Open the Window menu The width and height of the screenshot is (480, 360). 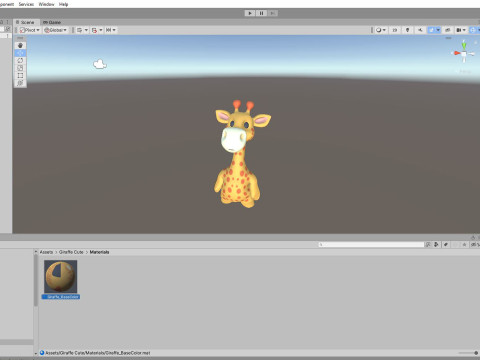pyautogui.click(x=46, y=4)
